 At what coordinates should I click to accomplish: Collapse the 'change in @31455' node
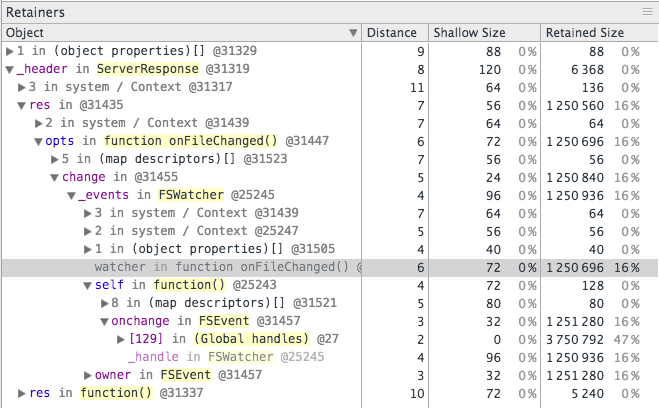click(x=55, y=178)
